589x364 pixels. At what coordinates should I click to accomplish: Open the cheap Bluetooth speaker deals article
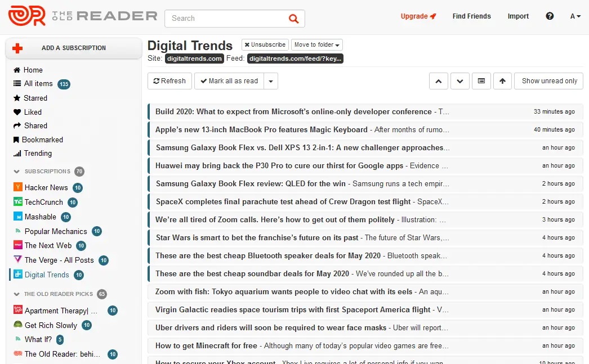[365, 256]
